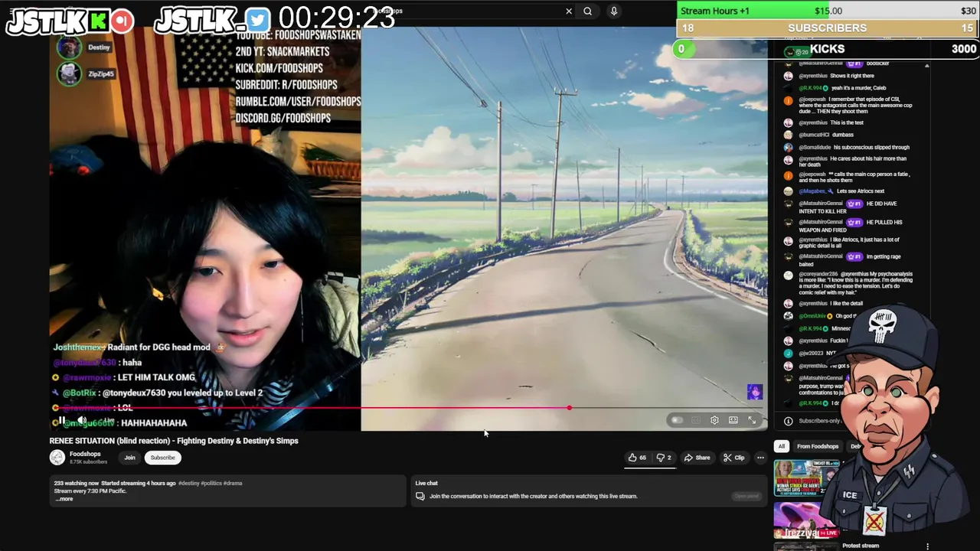
Task: Click '233 watching now' text
Action: tap(77, 484)
